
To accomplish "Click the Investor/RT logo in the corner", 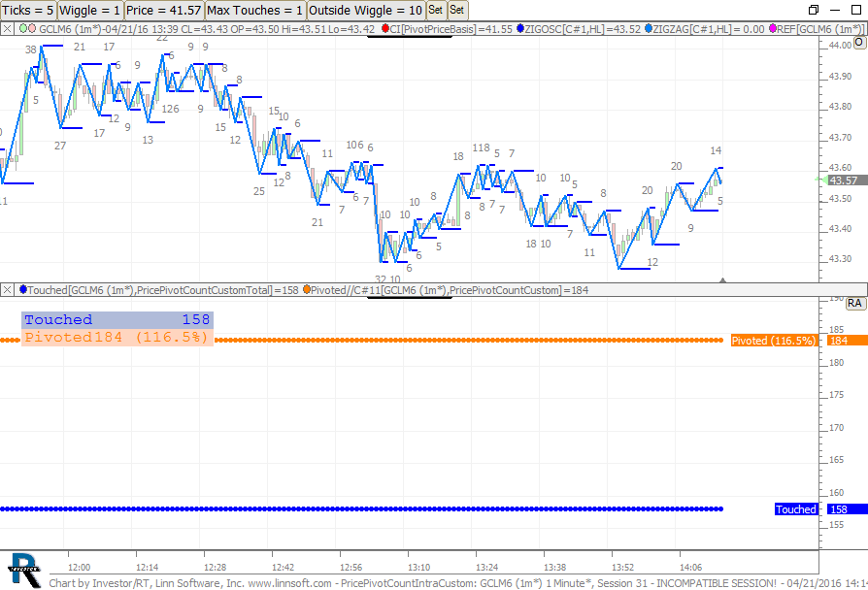I will [x=24, y=570].
